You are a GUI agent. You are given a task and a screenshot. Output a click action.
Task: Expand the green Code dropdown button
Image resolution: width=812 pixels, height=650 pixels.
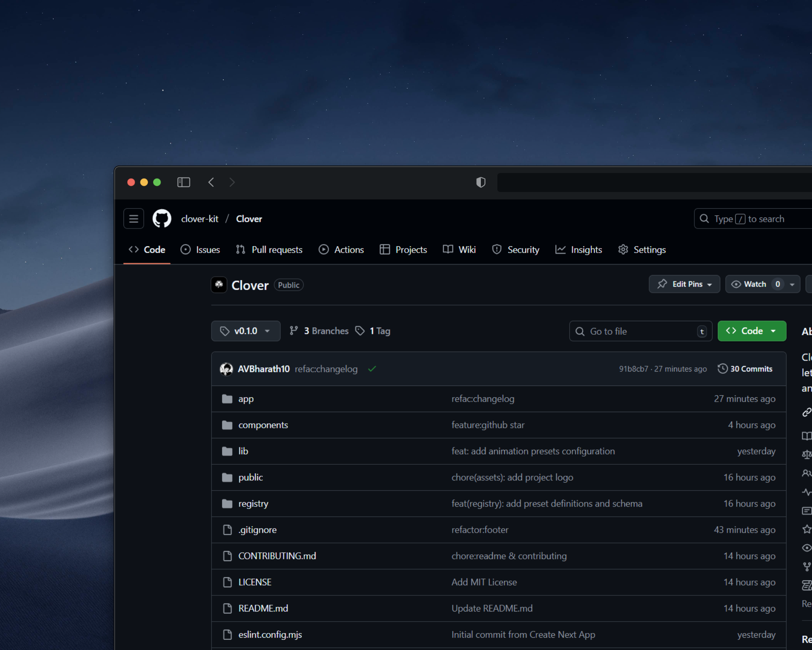pyautogui.click(x=752, y=331)
